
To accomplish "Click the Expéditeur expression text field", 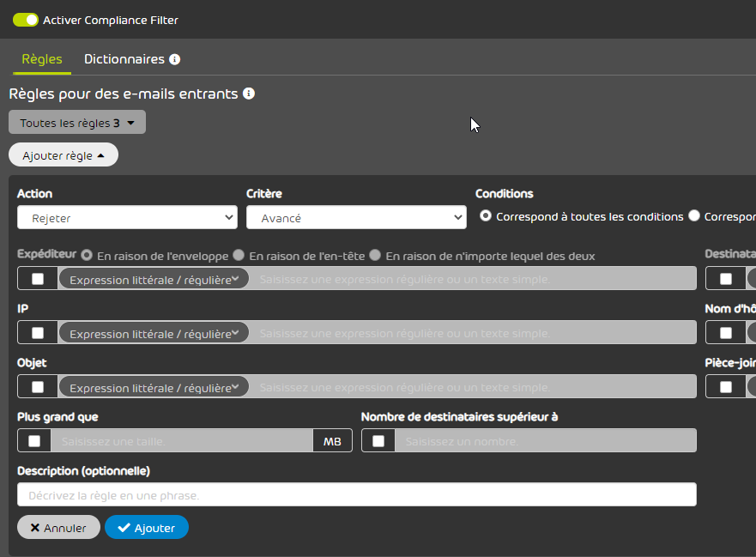I will [x=473, y=279].
